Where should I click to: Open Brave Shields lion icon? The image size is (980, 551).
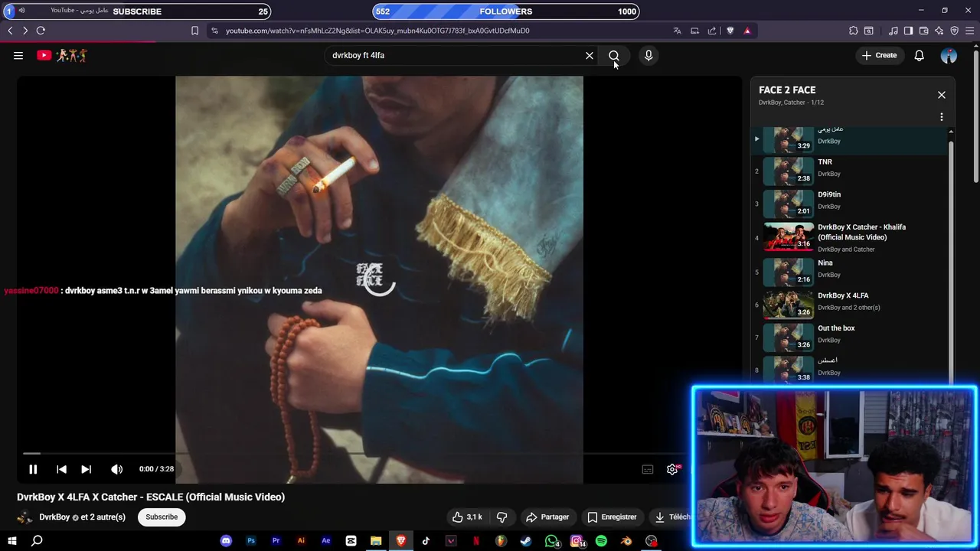click(x=730, y=31)
